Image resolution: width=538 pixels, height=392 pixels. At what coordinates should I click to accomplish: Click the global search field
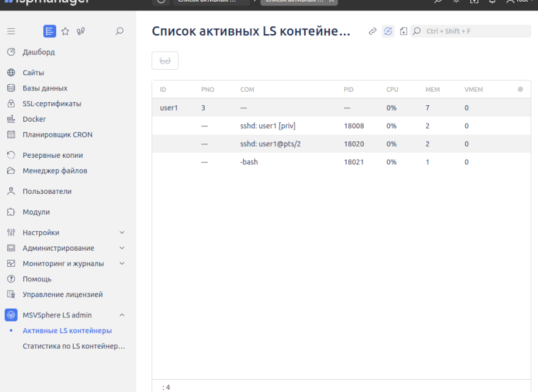[x=471, y=31]
